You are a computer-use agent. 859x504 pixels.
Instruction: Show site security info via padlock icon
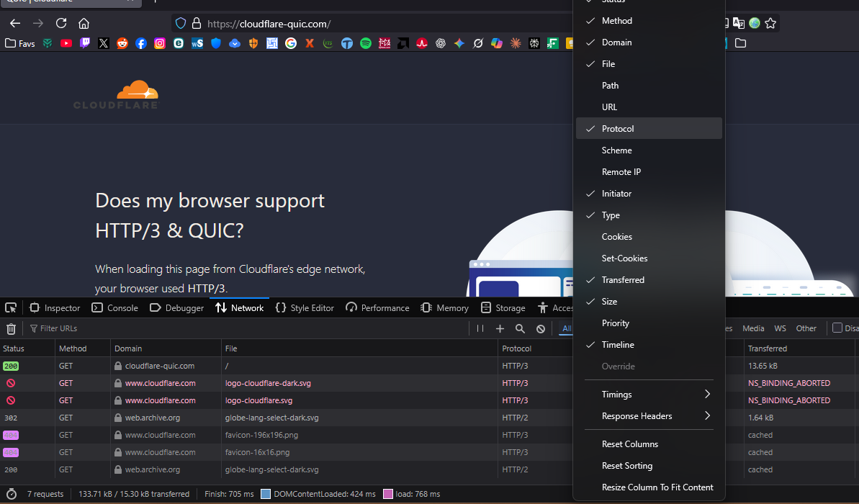point(196,23)
